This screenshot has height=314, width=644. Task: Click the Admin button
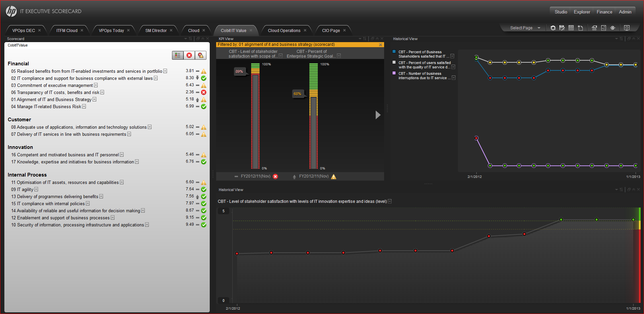(625, 12)
